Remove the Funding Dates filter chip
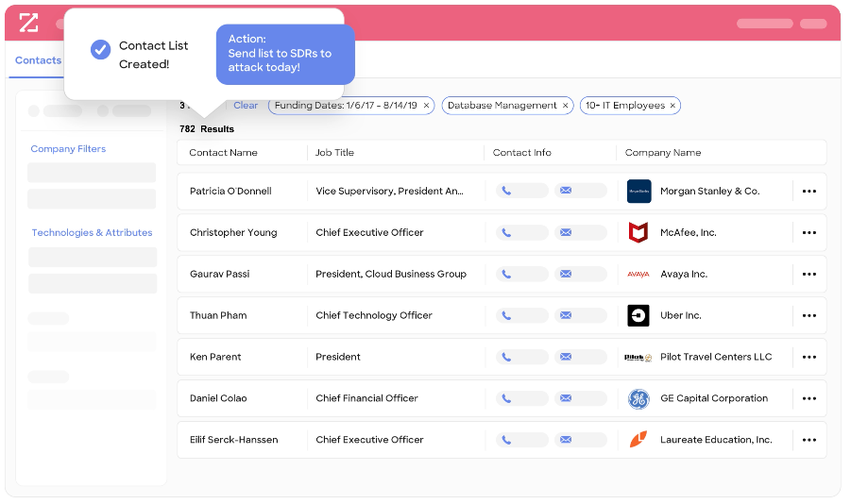 pos(426,106)
